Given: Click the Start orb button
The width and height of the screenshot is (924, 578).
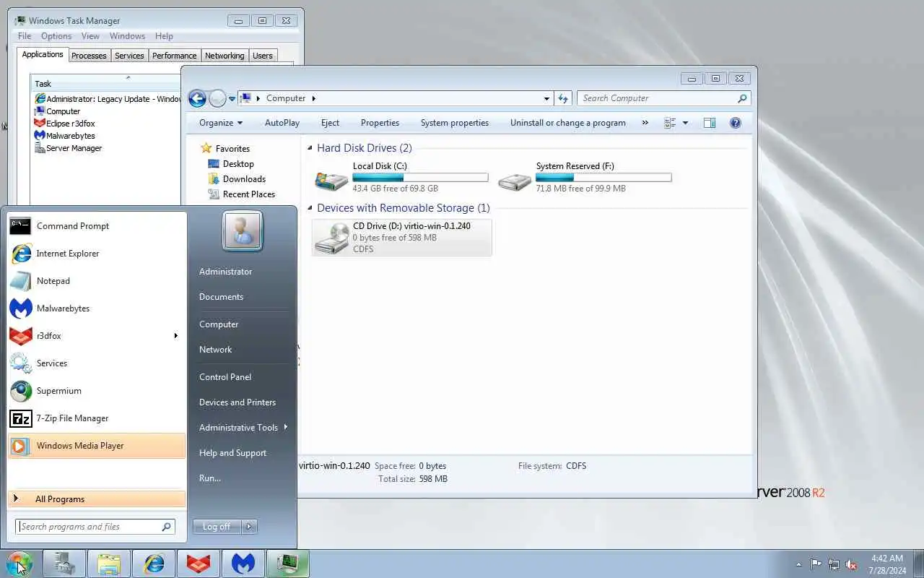Looking at the screenshot, I should [19, 564].
